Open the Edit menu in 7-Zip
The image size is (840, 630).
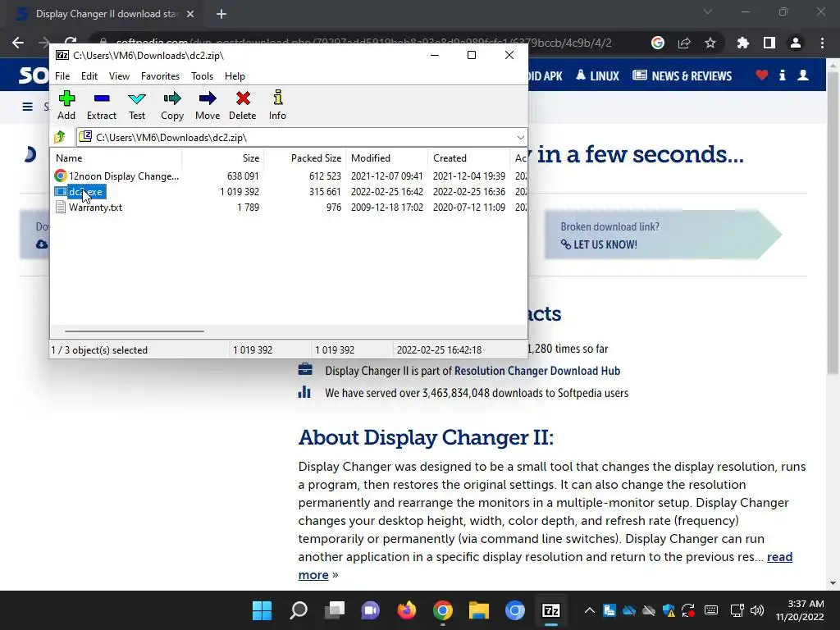coord(89,76)
